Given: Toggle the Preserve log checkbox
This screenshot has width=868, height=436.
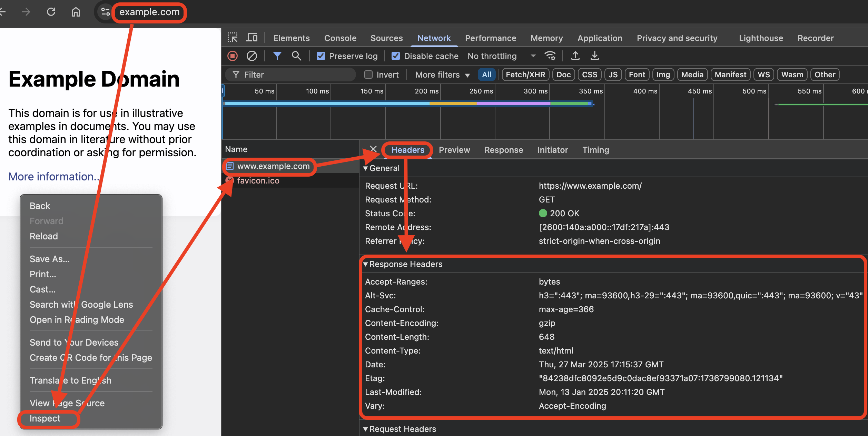Looking at the screenshot, I should click(x=321, y=56).
